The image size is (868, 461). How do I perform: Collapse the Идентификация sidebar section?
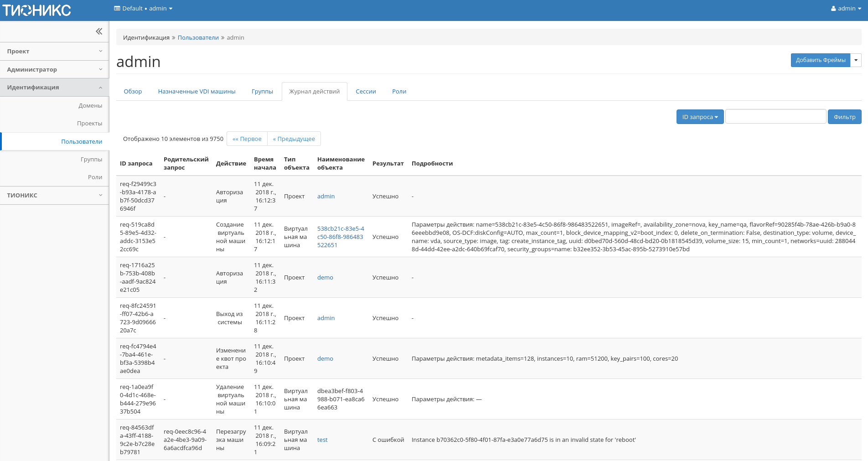(54, 88)
